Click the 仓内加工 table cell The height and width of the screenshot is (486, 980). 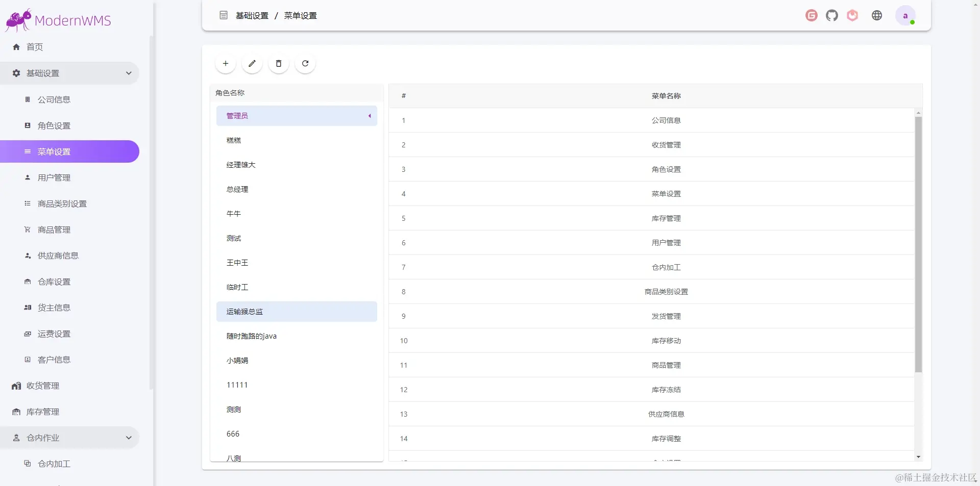[x=666, y=267]
